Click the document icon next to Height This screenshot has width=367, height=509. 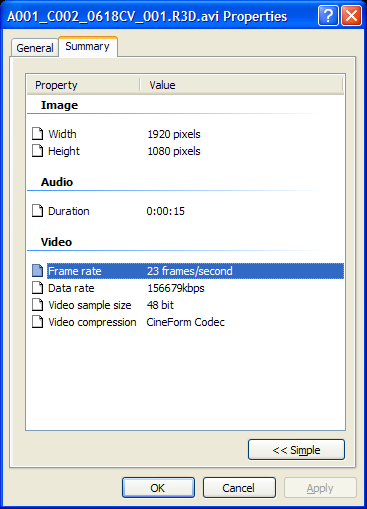pyautogui.click(x=38, y=151)
